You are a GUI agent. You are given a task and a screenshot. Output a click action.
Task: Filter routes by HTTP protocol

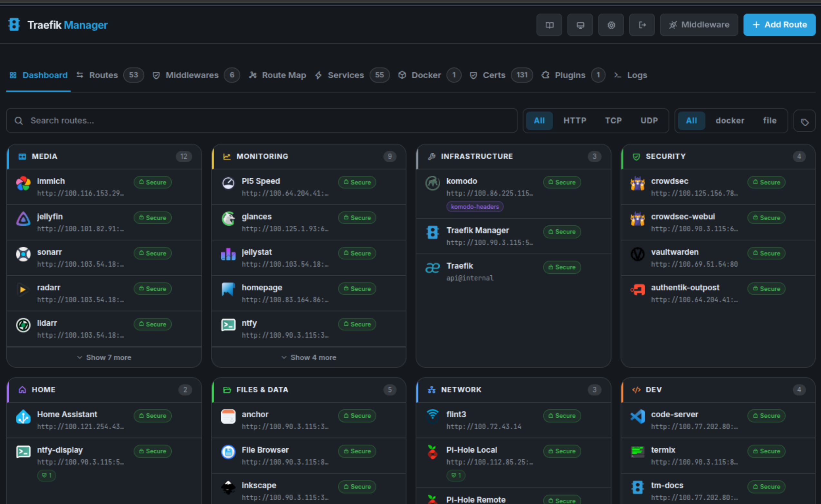pyautogui.click(x=574, y=121)
